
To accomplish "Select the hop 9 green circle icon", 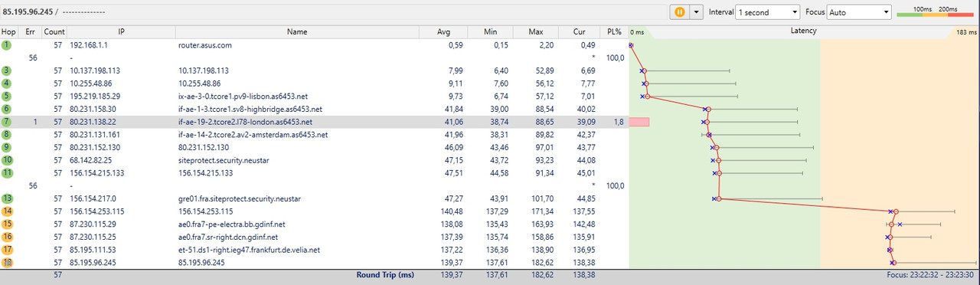I will pos(7,147).
